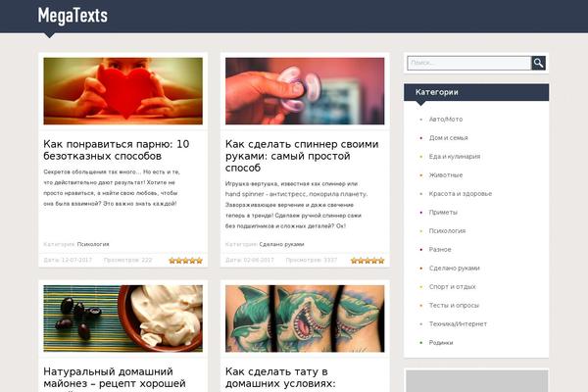Open the shark tattoo image thumbnail

305,318
